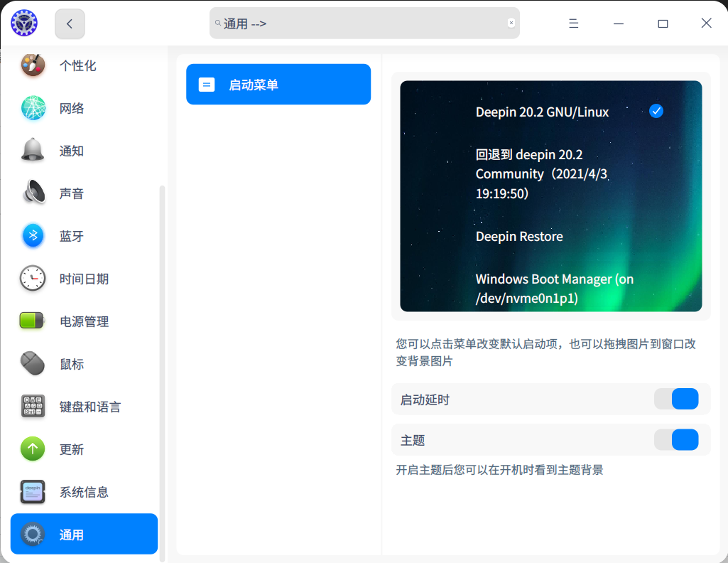Open Network globe icon

point(33,108)
